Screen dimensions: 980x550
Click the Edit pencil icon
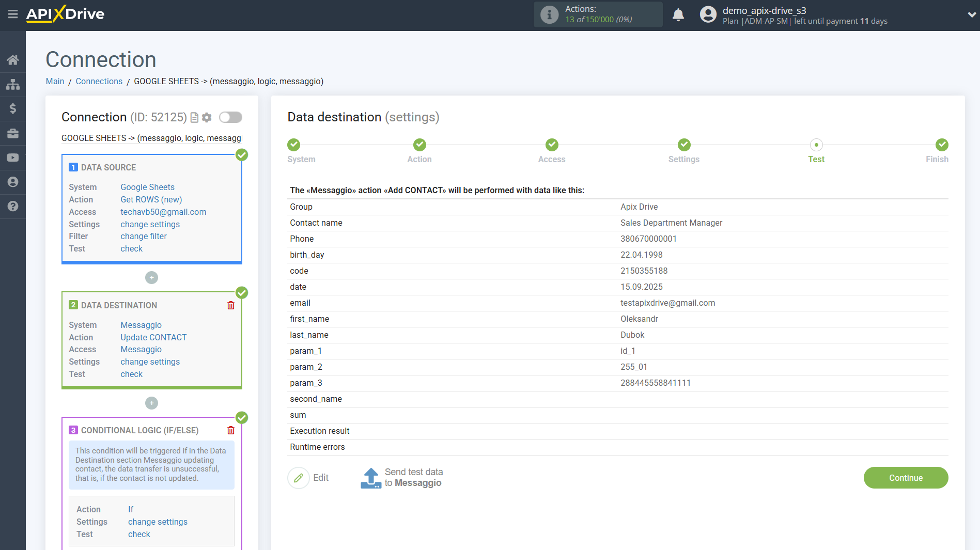click(x=298, y=478)
